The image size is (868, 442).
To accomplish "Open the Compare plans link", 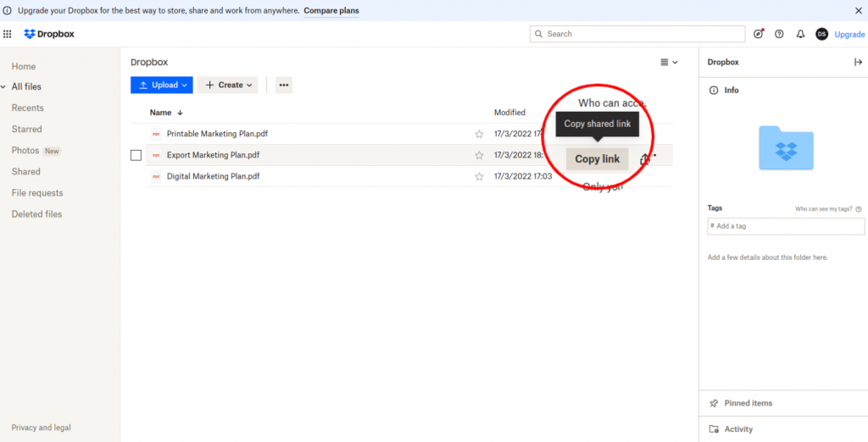I will pyautogui.click(x=332, y=10).
